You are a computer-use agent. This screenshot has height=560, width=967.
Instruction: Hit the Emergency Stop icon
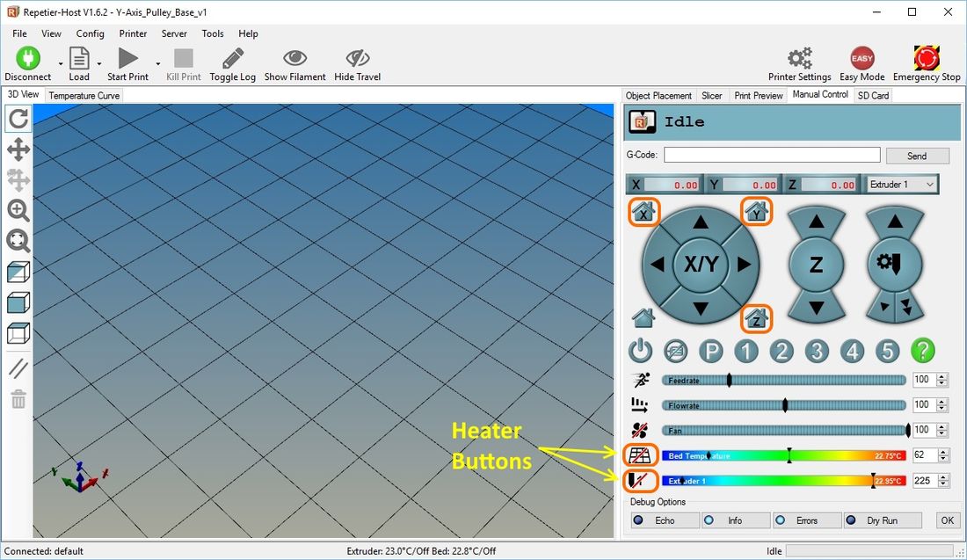[x=927, y=59]
